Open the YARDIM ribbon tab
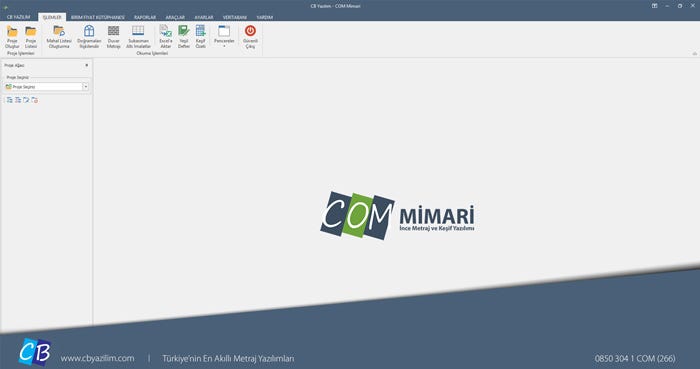The image size is (700, 369). point(264,17)
